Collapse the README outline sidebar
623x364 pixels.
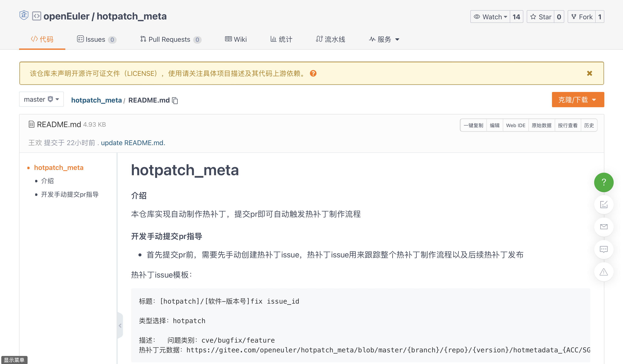coord(120,325)
